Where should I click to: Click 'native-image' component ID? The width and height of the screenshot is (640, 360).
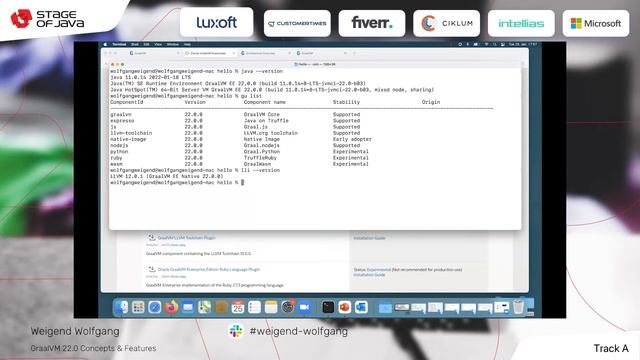128,139
